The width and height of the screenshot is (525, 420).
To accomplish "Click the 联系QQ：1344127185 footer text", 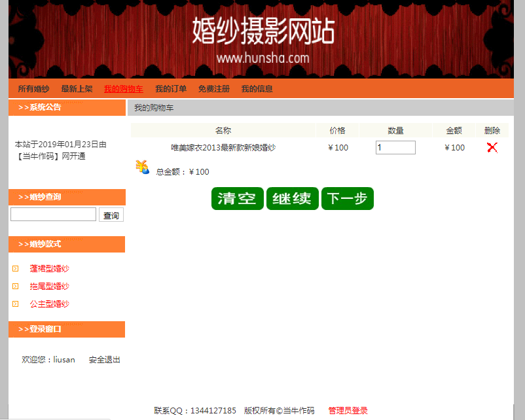I will click(195, 411).
